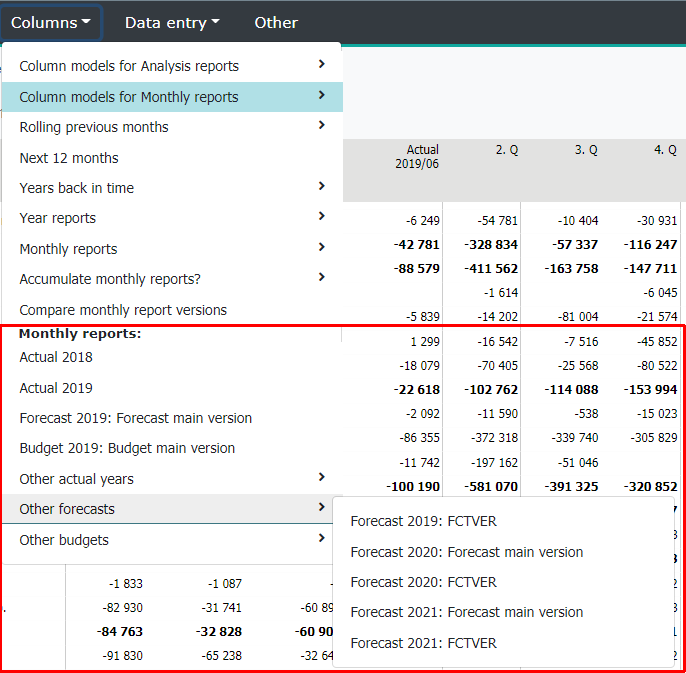This screenshot has height=673, width=686.
Task: Click the cell value -16 542
Action: tap(497, 341)
